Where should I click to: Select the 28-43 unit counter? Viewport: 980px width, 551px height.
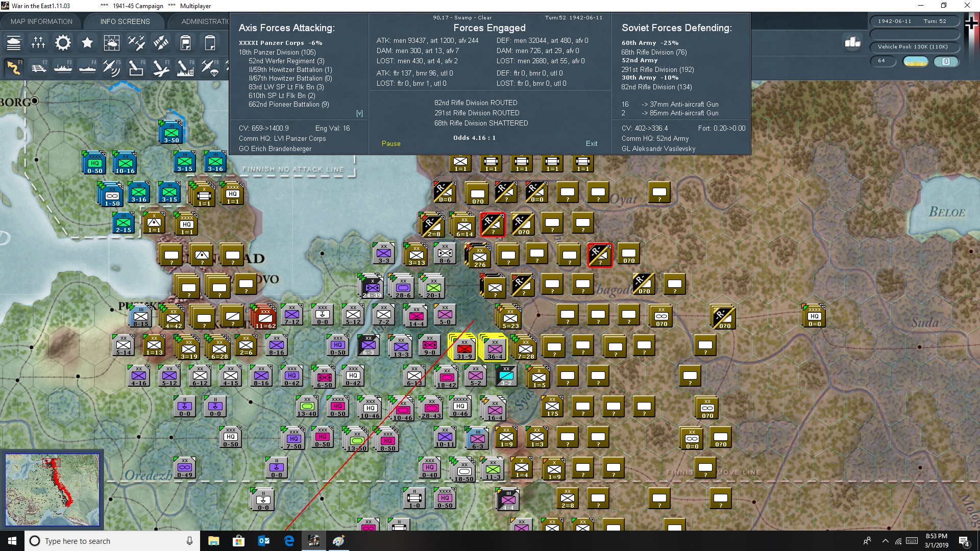click(431, 407)
